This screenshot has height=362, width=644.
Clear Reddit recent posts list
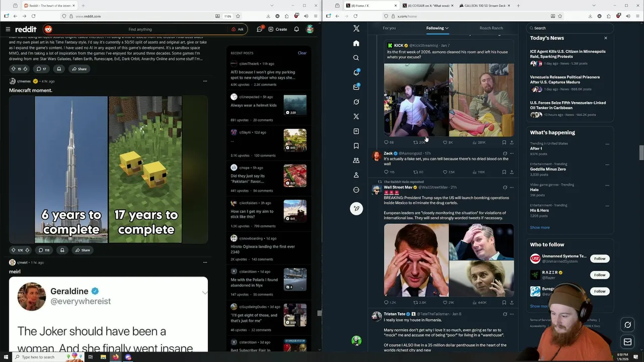[302, 53]
